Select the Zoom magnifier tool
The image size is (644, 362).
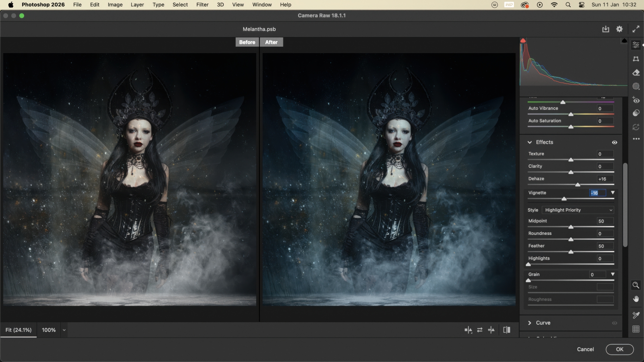tap(636, 285)
